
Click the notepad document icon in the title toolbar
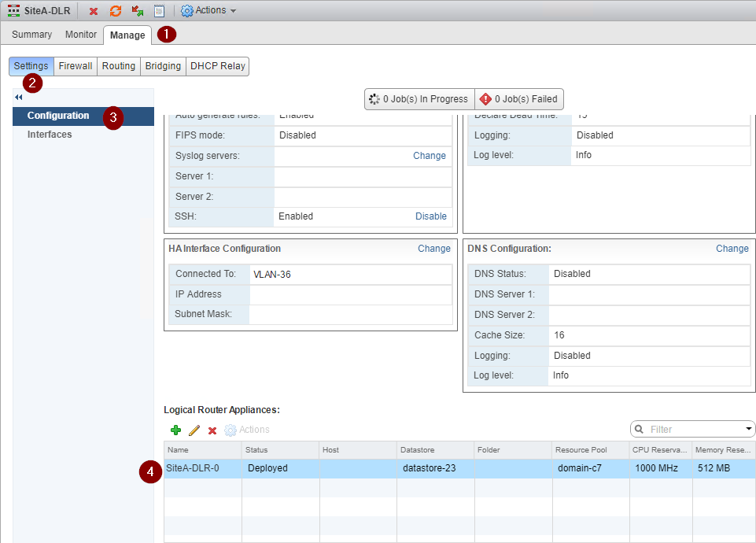pyautogui.click(x=159, y=10)
